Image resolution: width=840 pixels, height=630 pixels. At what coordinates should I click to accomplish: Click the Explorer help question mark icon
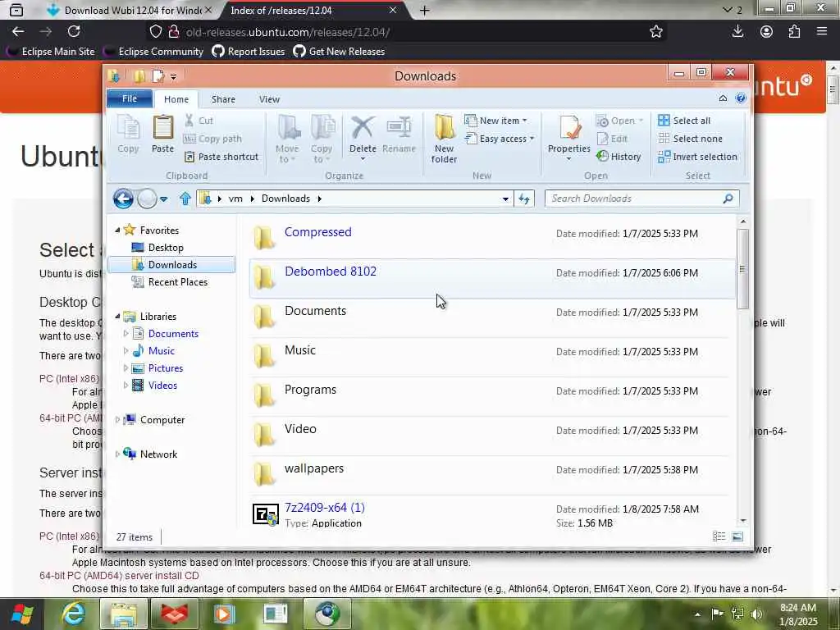pyautogui.click(x=741, y=98)
